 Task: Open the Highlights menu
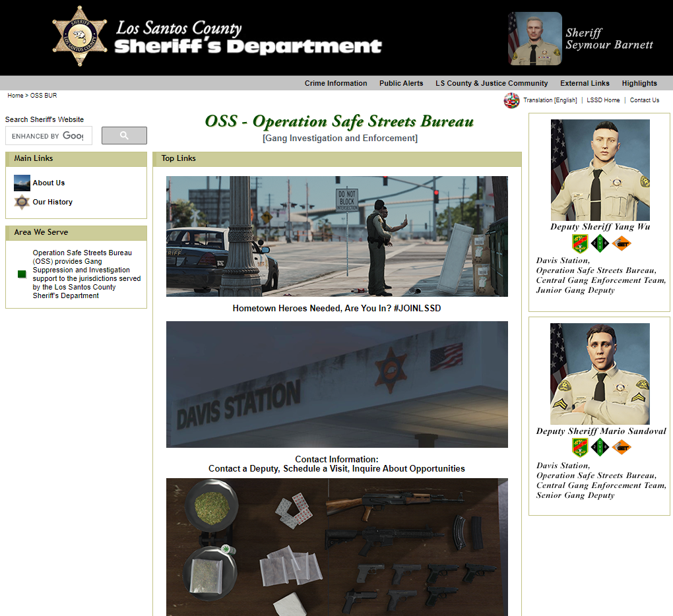tap(639, 83)
